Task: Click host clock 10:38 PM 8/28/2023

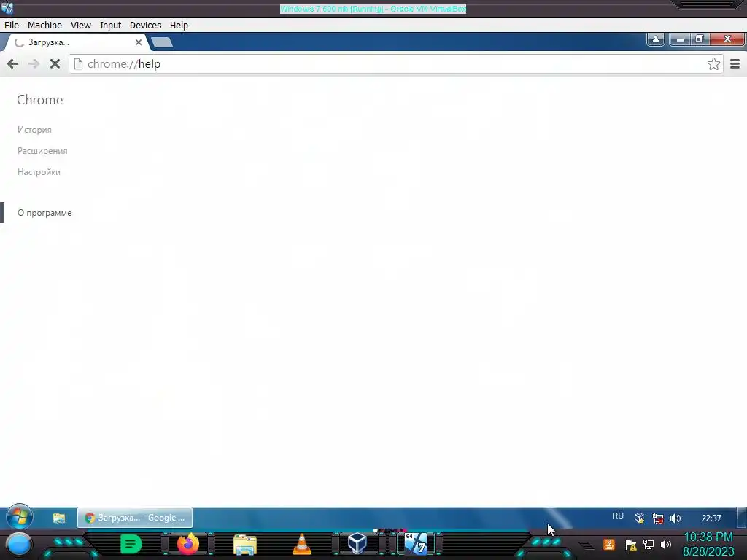Action: coord(708,544)
